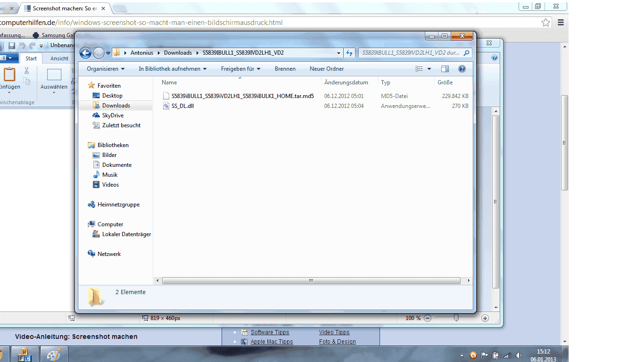
Task: Click the change view icon in Explorer
Action: 419,69
